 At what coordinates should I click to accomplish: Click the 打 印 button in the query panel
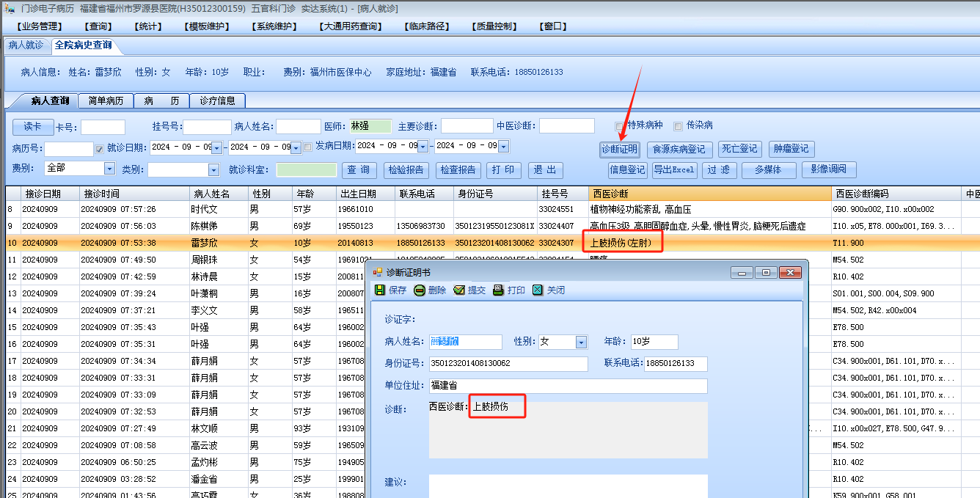point(503,170)
